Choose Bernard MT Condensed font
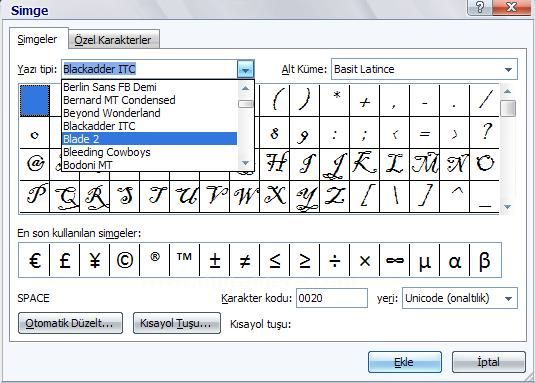535x383 pixels. [149, 100]
